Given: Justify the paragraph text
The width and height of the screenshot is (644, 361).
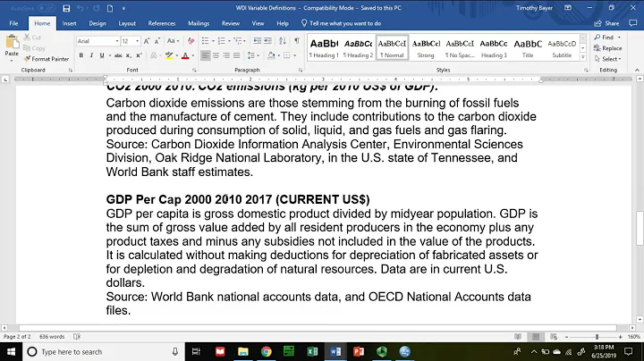Looking at the screenshot, I should [x=236, y=55].
